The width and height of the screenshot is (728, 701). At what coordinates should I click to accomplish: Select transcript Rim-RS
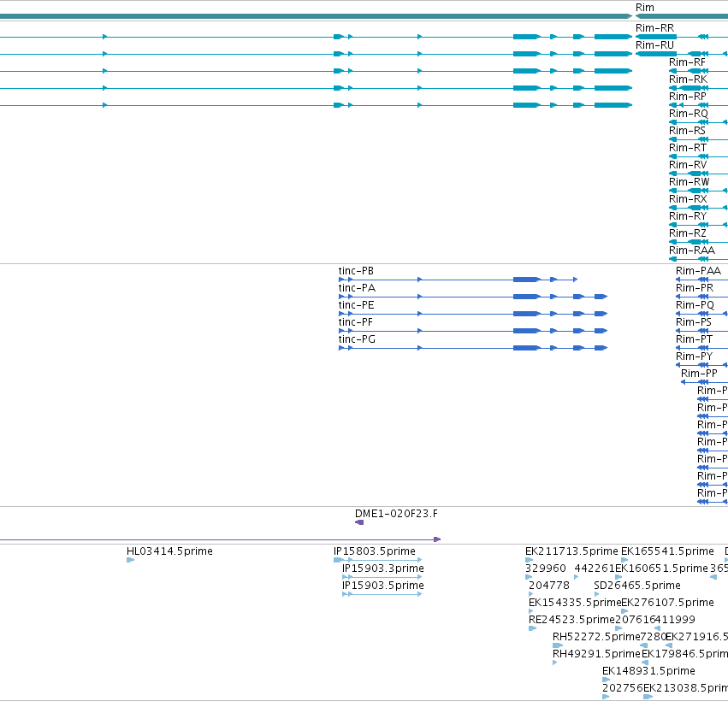point(687,131)
